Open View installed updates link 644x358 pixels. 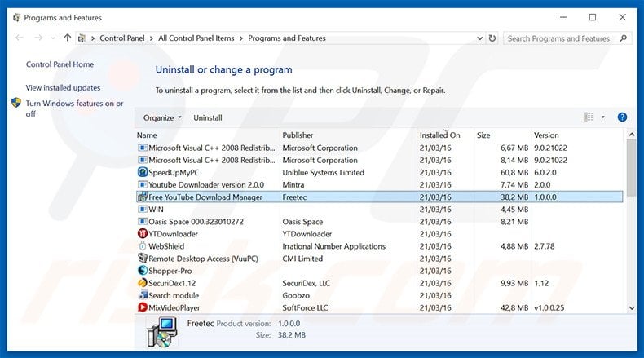[64, 87]
